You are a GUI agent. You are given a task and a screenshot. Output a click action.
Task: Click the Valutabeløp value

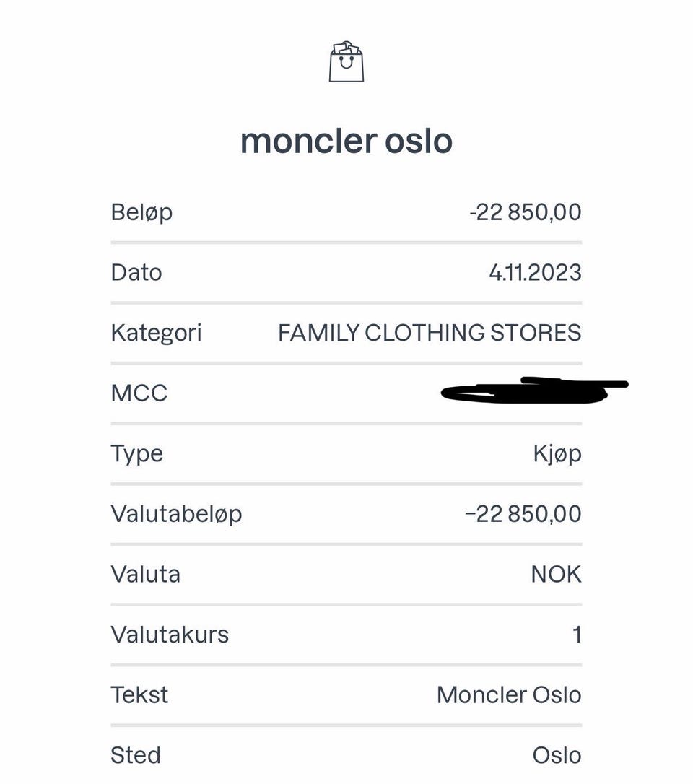point(523,514)
